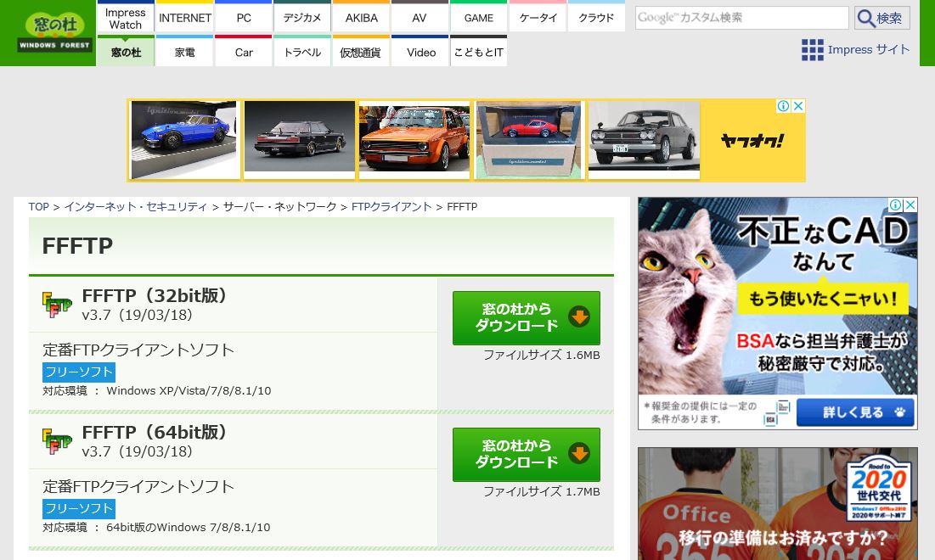
Task: Click the 窓の杜 Windows Forest logo
Action: point(54,33)
